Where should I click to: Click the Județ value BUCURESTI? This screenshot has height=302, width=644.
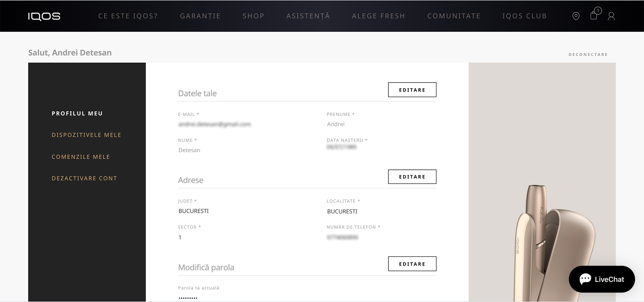tap(194, 211)
